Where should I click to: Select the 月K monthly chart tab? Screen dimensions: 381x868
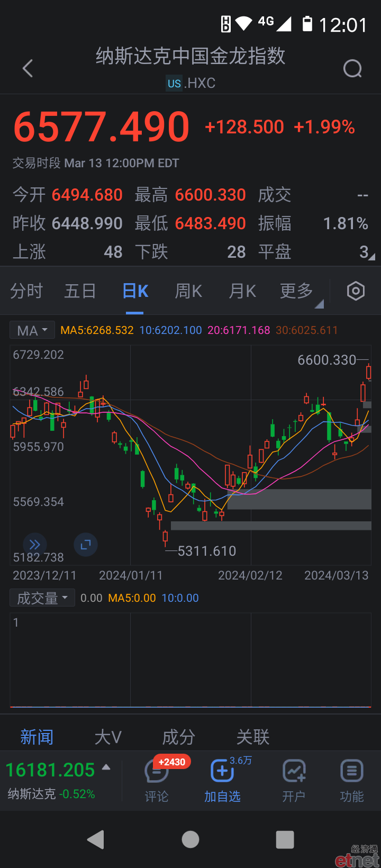click(x=242, y=291)
